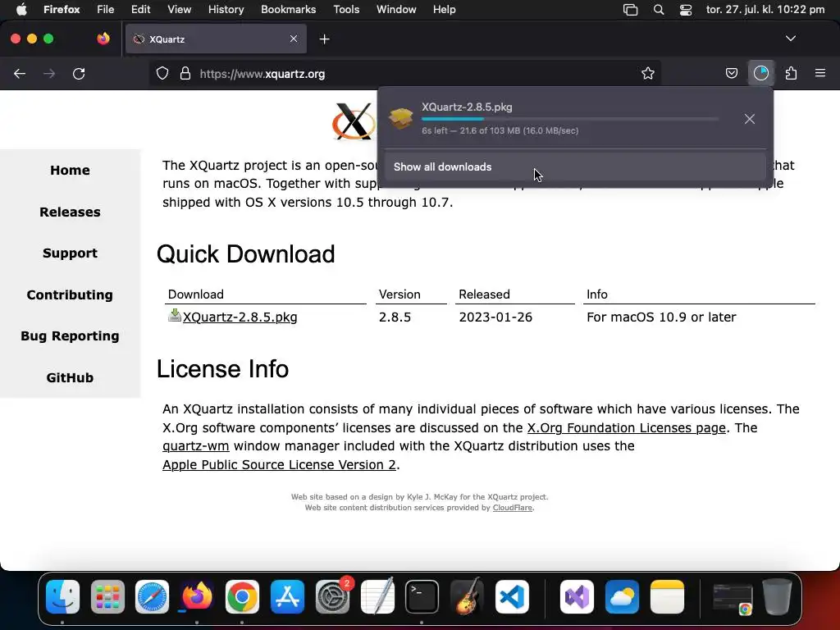
Task: Expand the List all tabs chevron
Action: pyautogui.click(x=790, y=39)
